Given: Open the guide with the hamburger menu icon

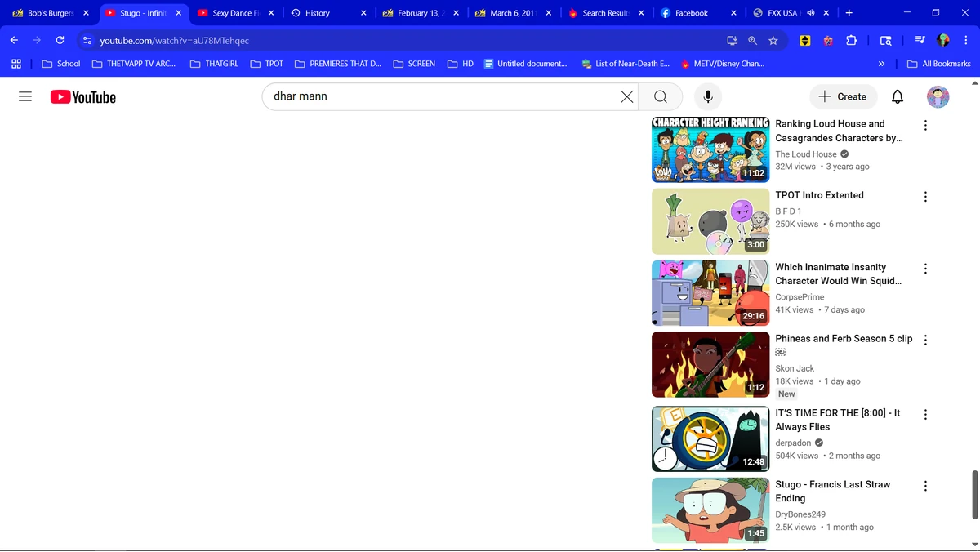Looking at the screenshot, I should 24,96.
